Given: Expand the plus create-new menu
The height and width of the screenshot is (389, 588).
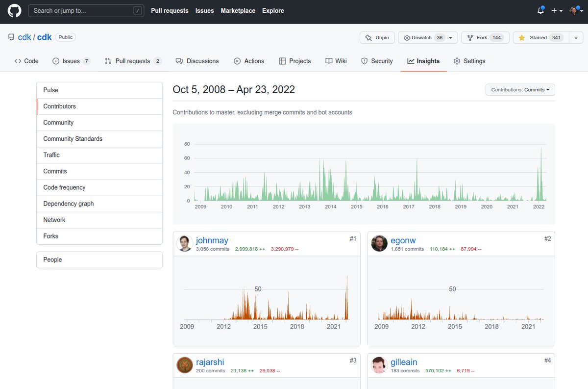Looking at the screenshot, I should point(557,10).
